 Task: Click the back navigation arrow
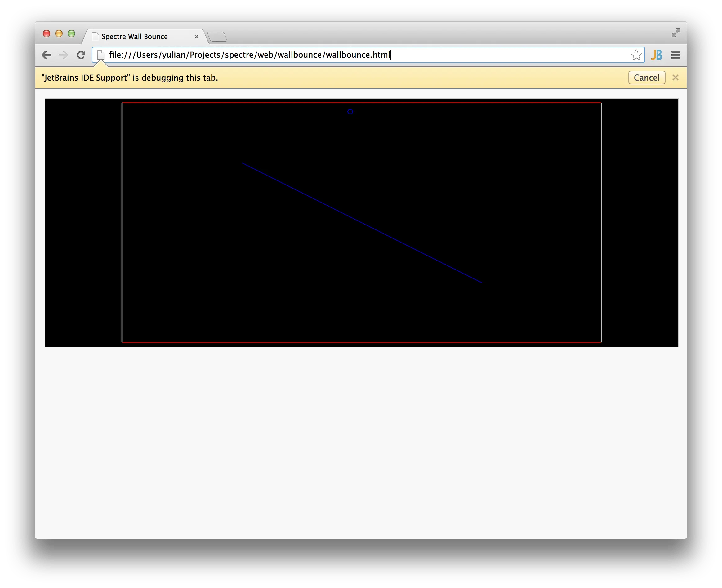(x=47, y=55)
